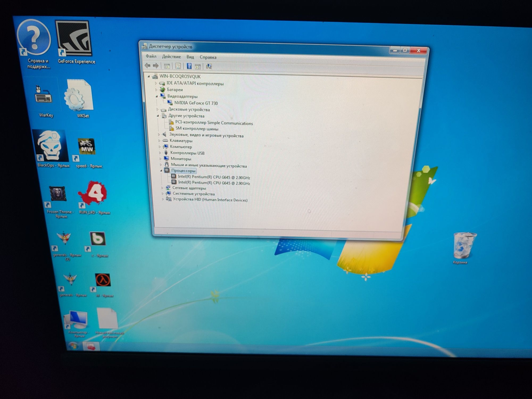532x399 pixels.
Task: Minimize the Диспетчер устройств window
Action: (x=395, y=50)
